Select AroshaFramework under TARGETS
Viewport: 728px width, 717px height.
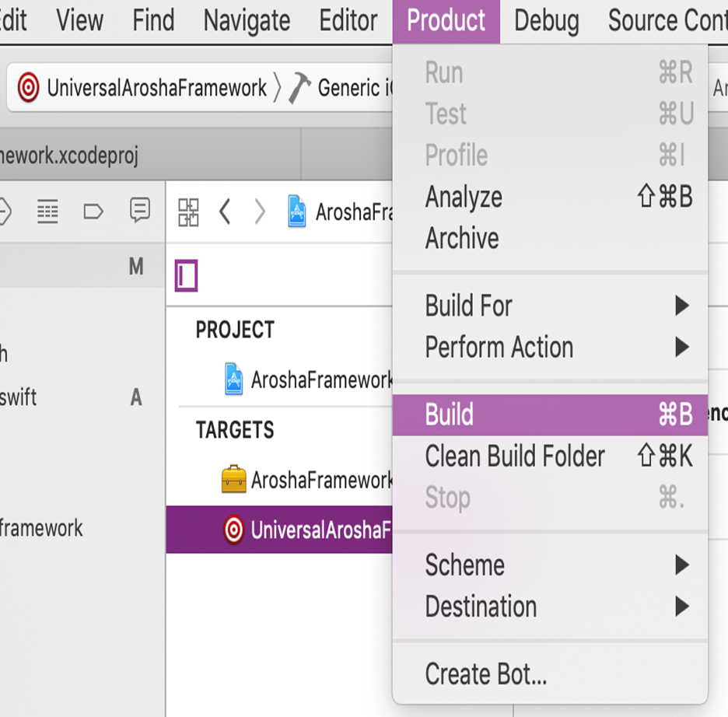279,479
